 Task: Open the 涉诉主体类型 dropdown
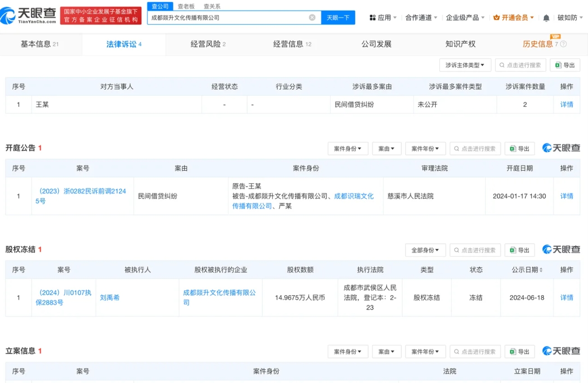(465, 65)
